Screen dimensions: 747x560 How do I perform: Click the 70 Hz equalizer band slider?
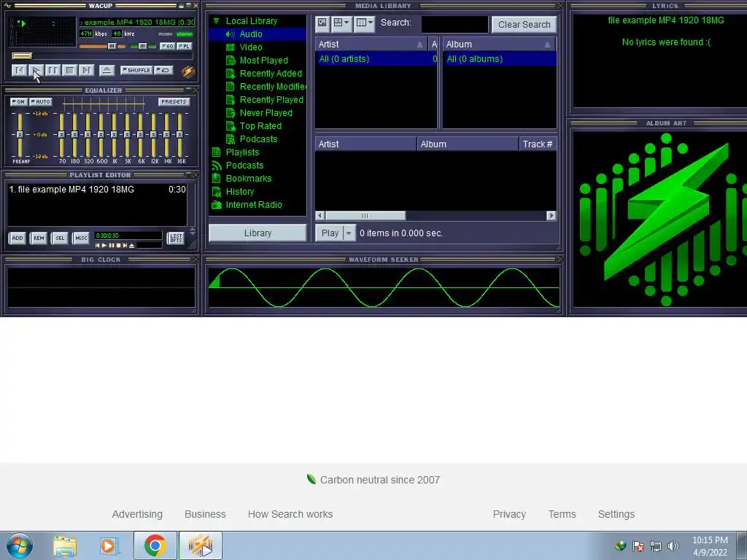click(61, 135)
